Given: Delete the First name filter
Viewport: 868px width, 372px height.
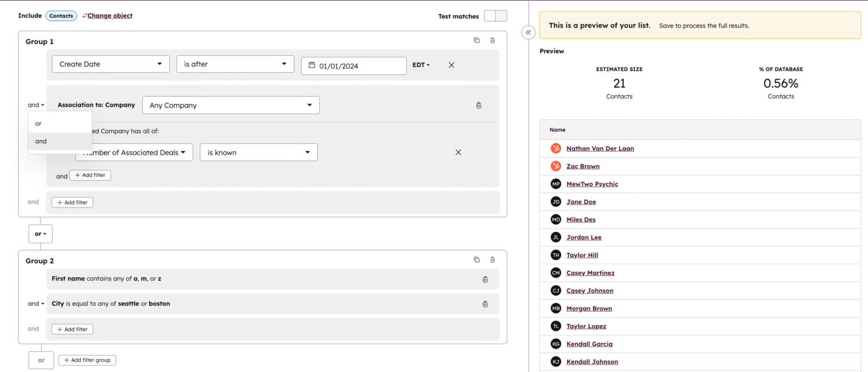Looking at the screenshot, I should [x=485, y=279].
